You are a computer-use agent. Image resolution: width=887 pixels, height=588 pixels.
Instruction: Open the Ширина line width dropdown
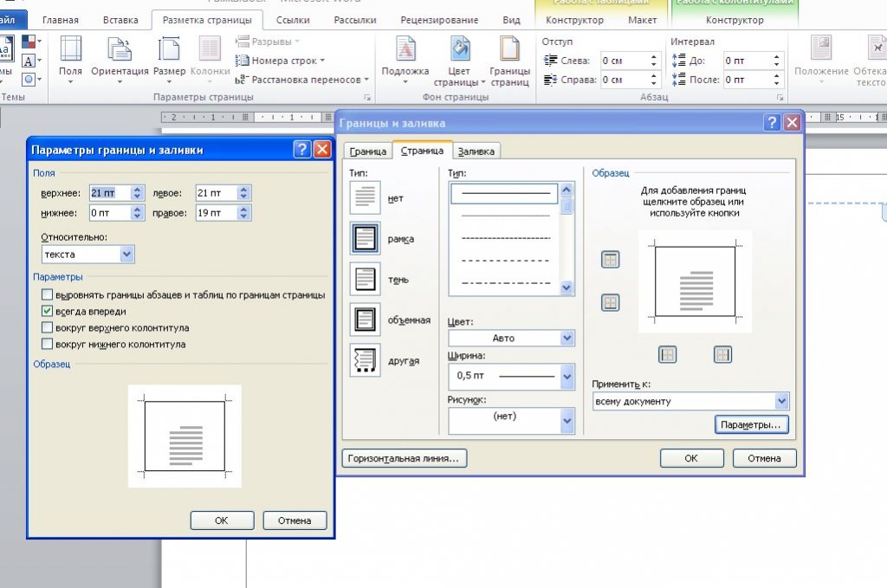click(x=567, y=376)
